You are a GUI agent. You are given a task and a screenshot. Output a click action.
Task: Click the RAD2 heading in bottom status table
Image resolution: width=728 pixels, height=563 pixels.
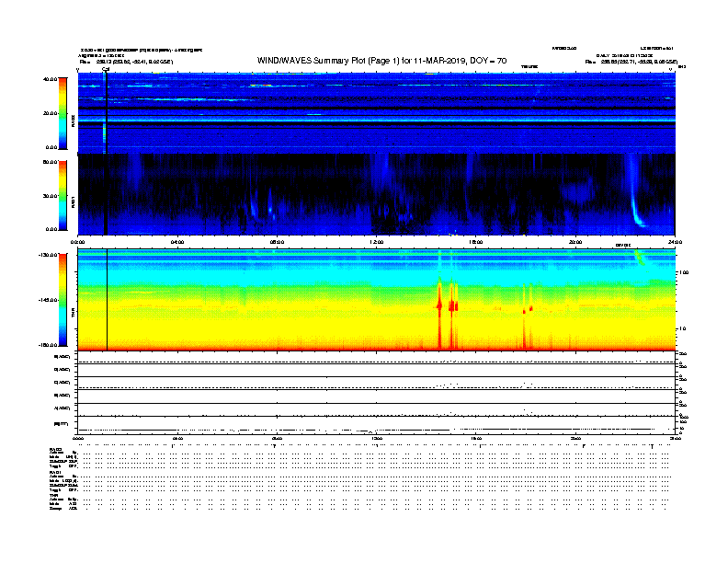click(55, 450)
